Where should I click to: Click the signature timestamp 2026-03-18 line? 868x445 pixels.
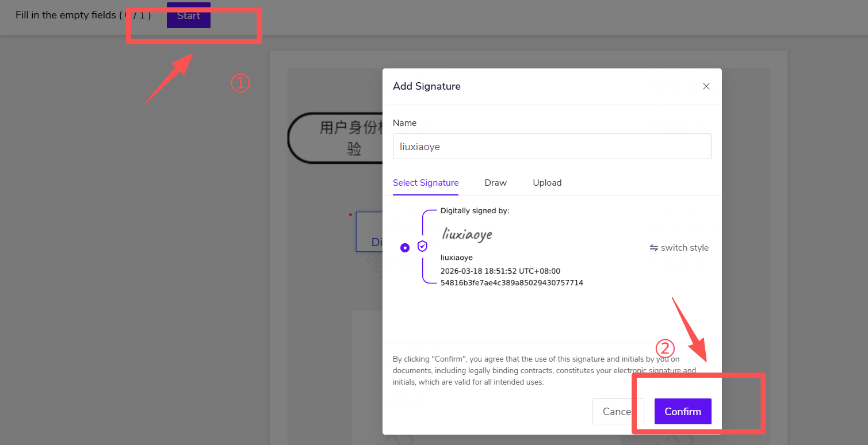[500, 271]
